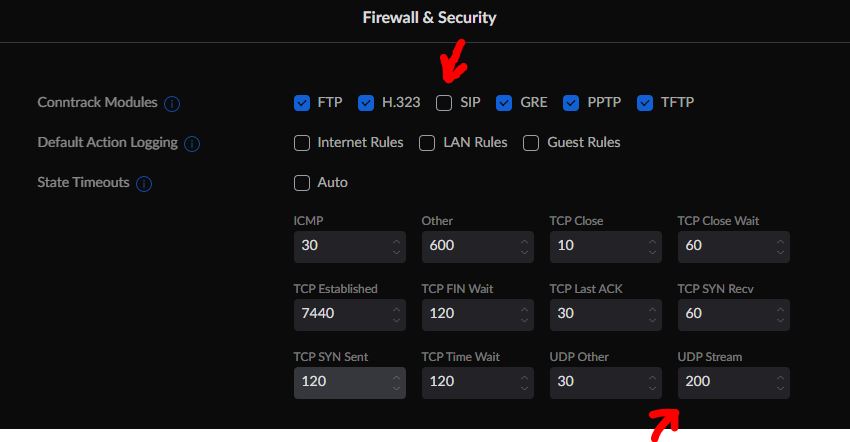
Task: Click the Other timeout stepper arrows
Action: pos(525,246)
